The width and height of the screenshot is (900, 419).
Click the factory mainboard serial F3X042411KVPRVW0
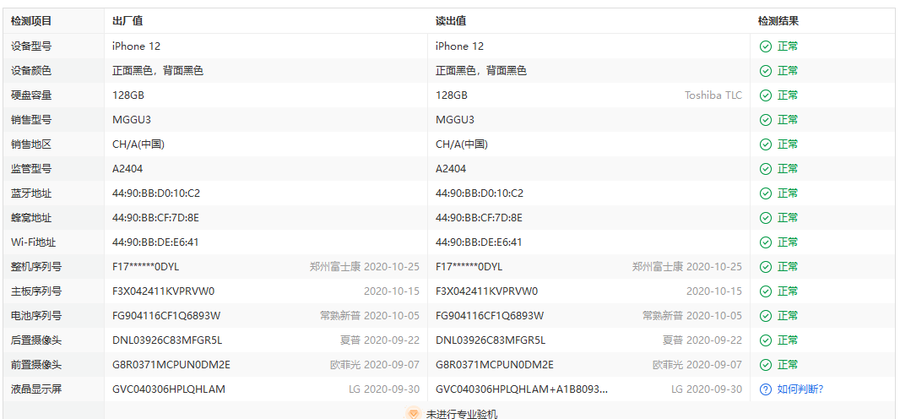pos(164,292)
